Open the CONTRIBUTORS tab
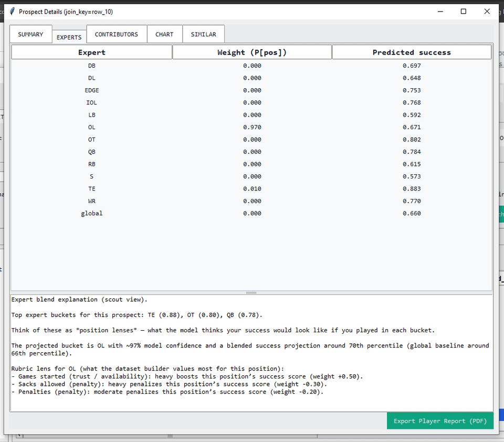504x442 pixels. 117,34
